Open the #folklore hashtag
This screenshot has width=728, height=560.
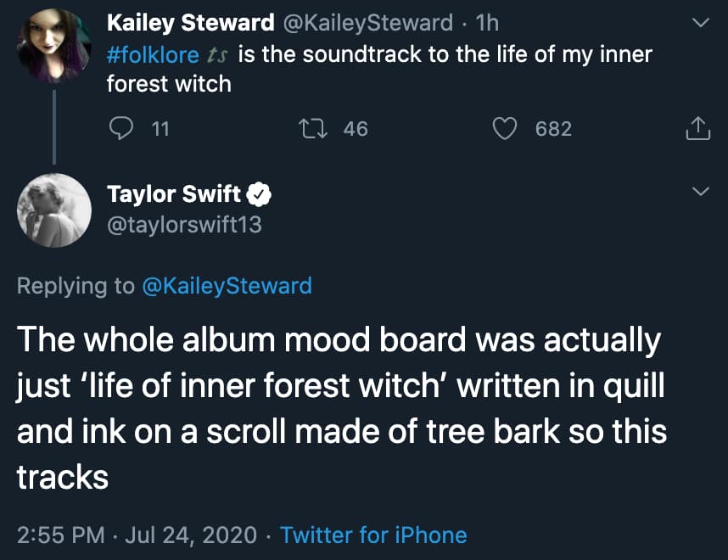(154, 55)
